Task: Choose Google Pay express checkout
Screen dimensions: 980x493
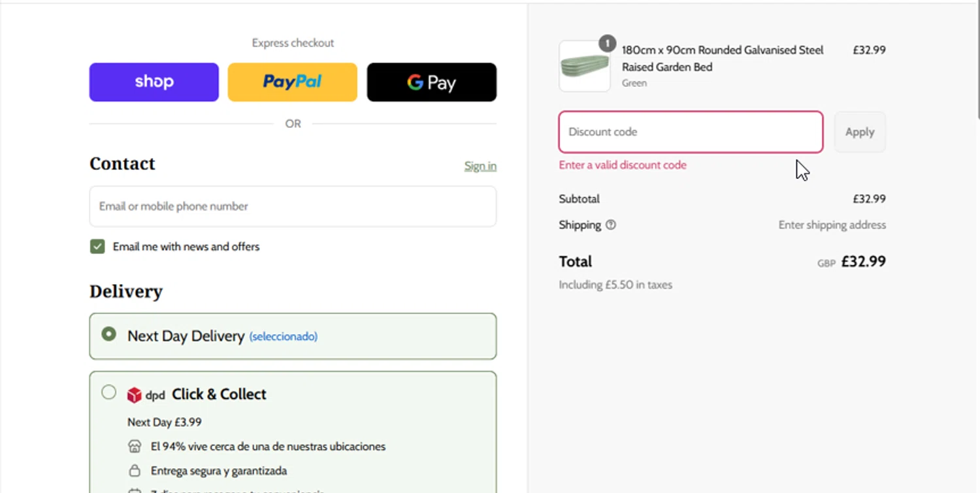Action: pos(431,82)
